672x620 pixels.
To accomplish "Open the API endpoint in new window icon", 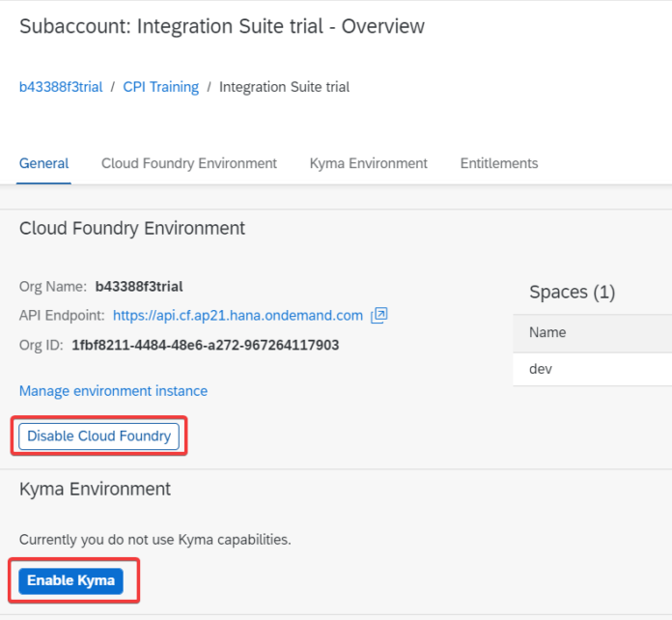I will point(379,315).
